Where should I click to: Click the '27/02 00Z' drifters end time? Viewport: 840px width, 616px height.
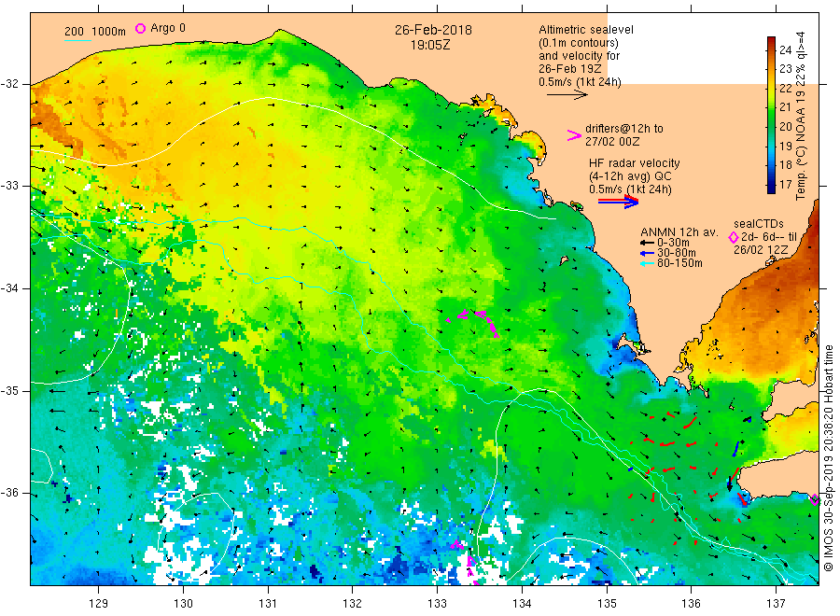[612, 142]
